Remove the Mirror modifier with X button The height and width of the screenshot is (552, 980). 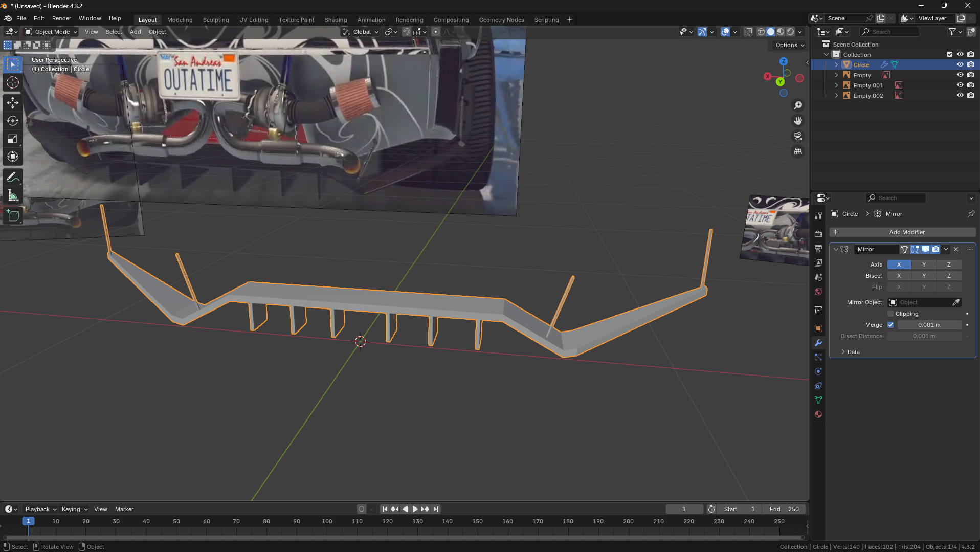pos(956,249)
